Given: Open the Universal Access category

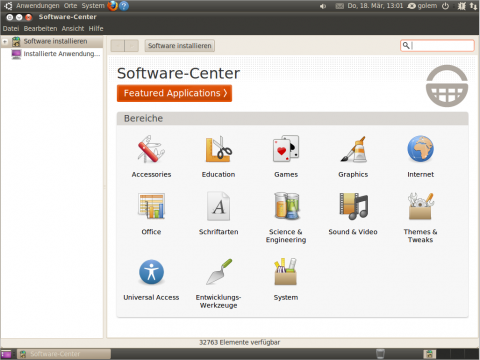Looking at the screenshot, I should coord(151,279).
